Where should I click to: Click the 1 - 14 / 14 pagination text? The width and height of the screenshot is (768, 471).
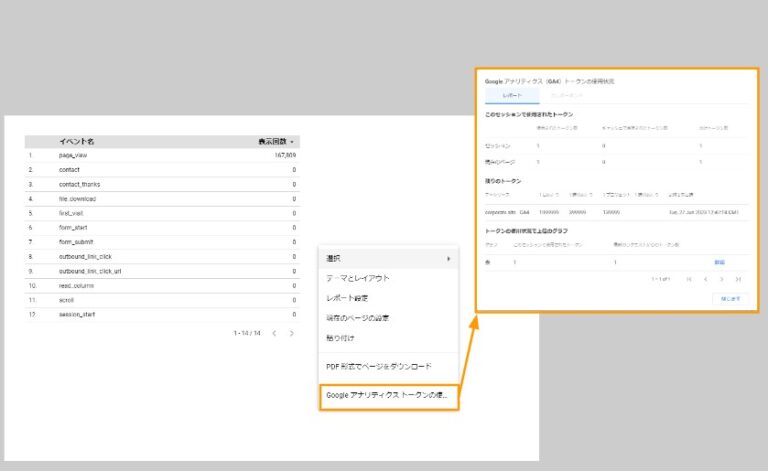pos(247,333)
